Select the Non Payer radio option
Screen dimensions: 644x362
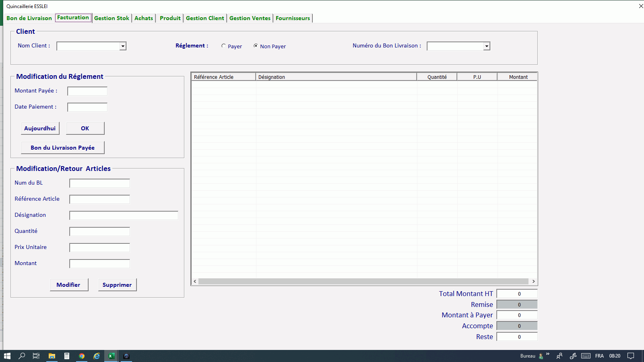pos(256,46)
